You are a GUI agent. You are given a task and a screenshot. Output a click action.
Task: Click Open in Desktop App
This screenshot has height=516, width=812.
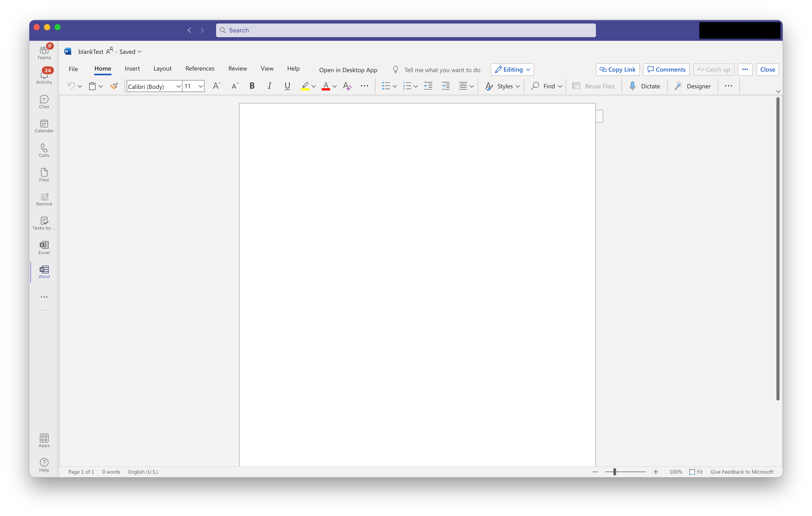[348, 70]
